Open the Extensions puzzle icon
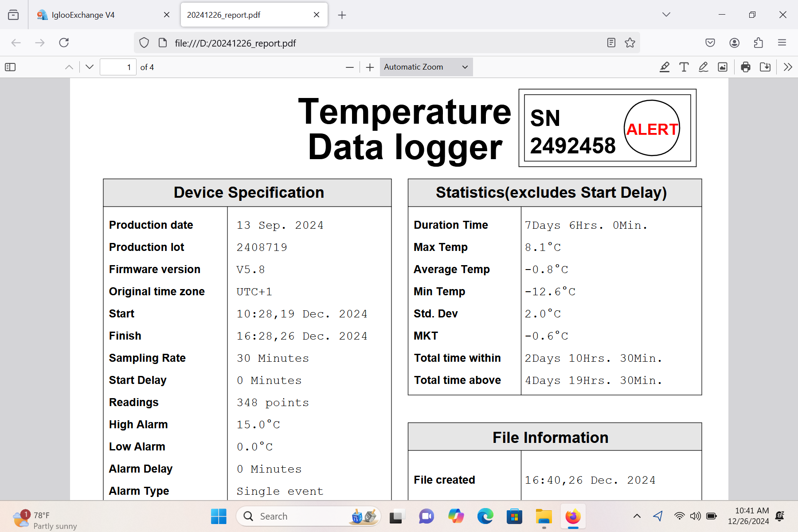The image size is (798, 532). pos(759,43)
